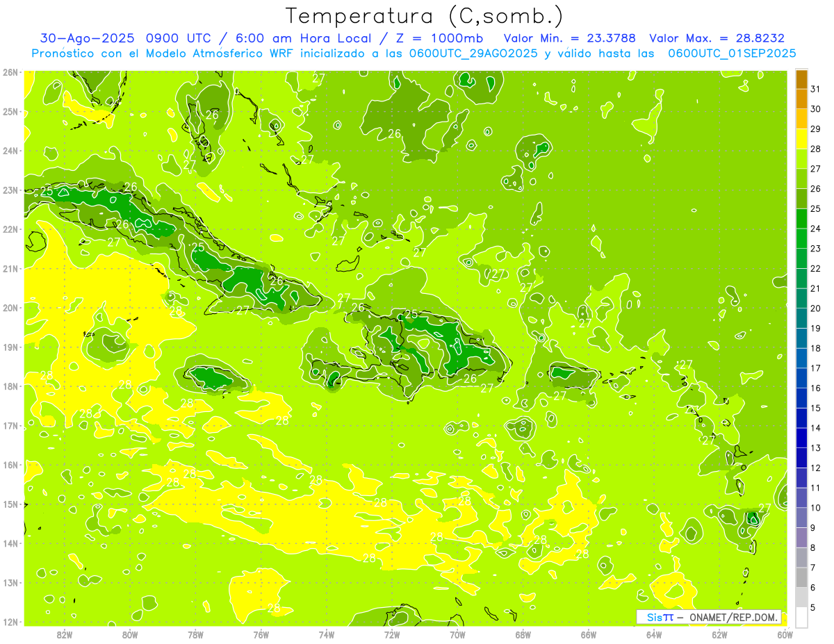Click the longitude label "68W"
Image resolution: width=834 pixels, height=644 pixels.
click(523, 634)
